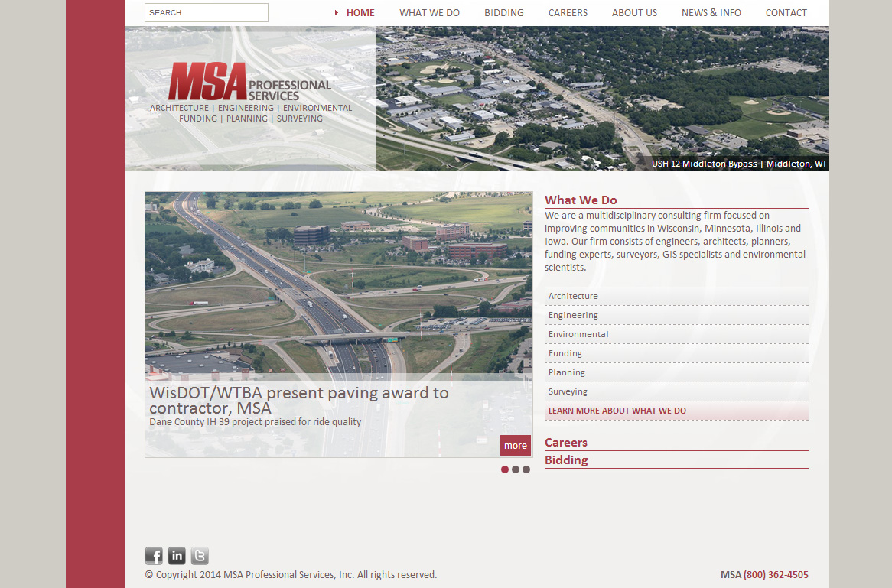The image size is (892, 588).
Task: Select Engineering from the services list
Action: click(573, 315)
